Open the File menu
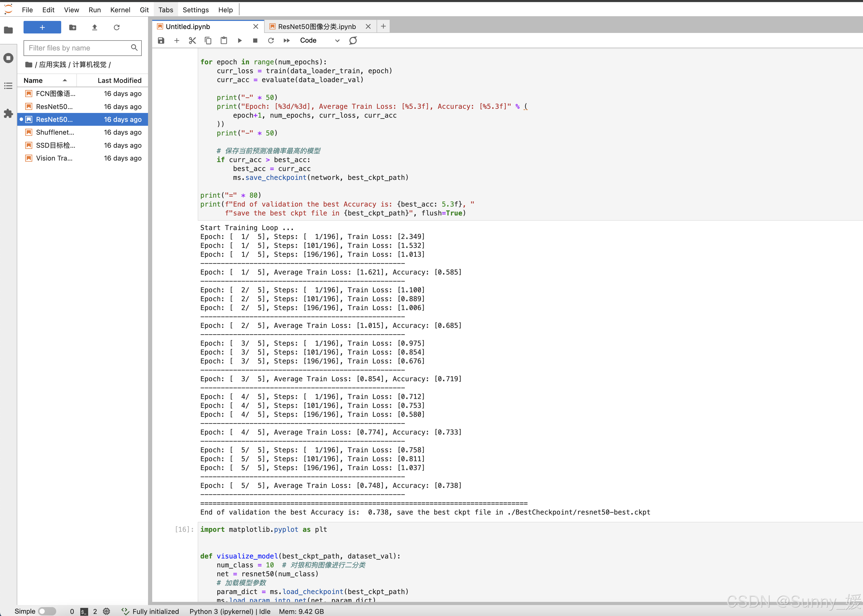 tap(27, 10)
